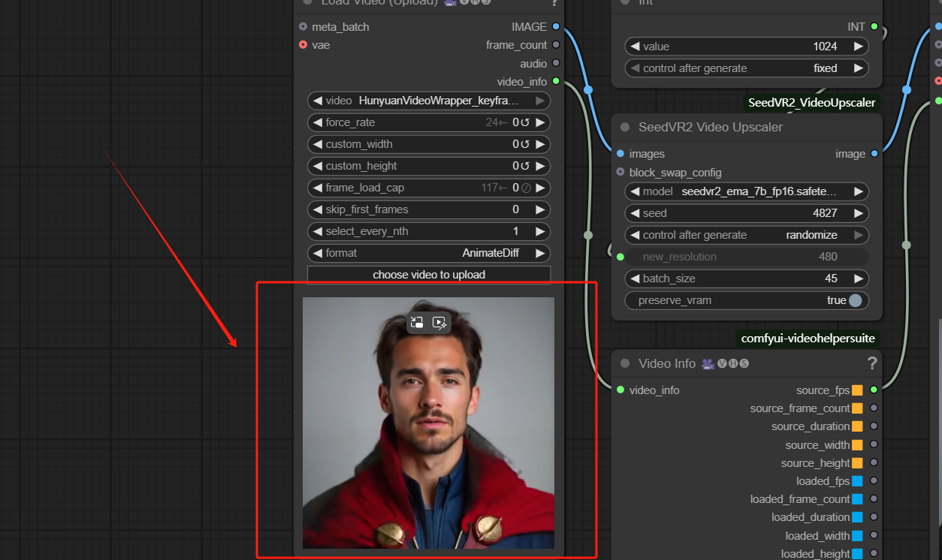Decrease the seed with the left arrow
The image size is (942, 560).
(635, 213)
